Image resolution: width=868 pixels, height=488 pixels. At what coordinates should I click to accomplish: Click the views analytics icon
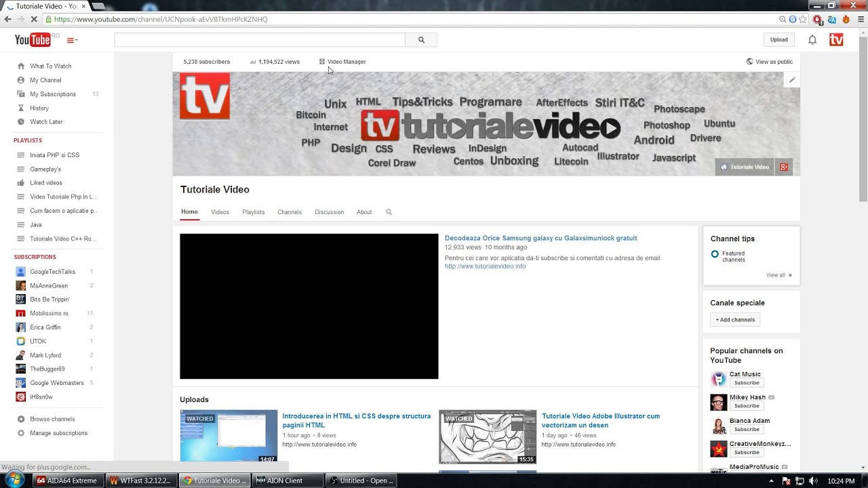click(x=253, y=62)
